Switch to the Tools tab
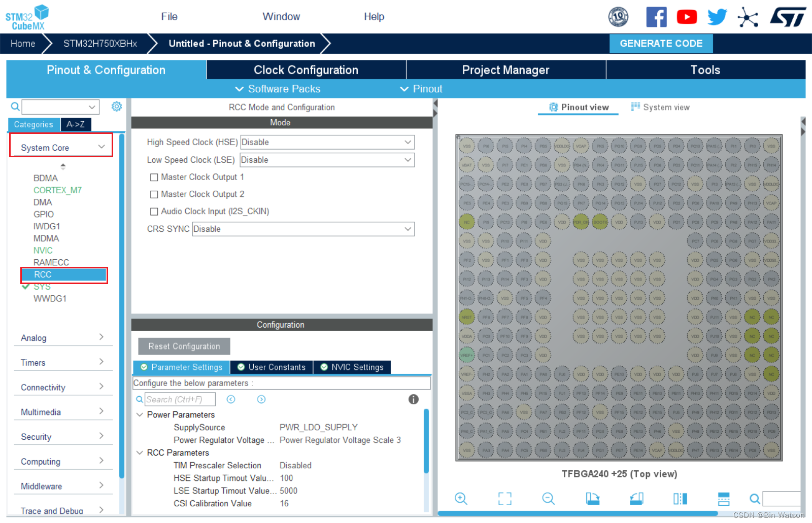 pos(705,70)
